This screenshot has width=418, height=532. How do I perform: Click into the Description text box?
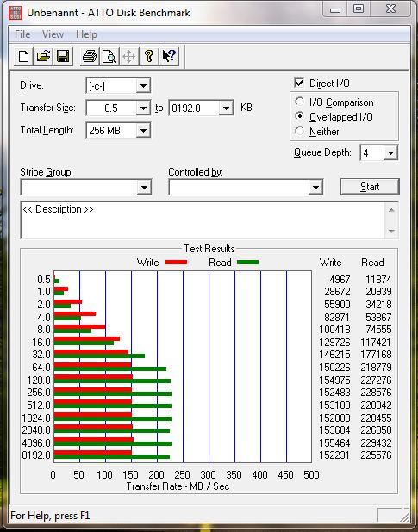pyautogui.click(x=203, y=220)
